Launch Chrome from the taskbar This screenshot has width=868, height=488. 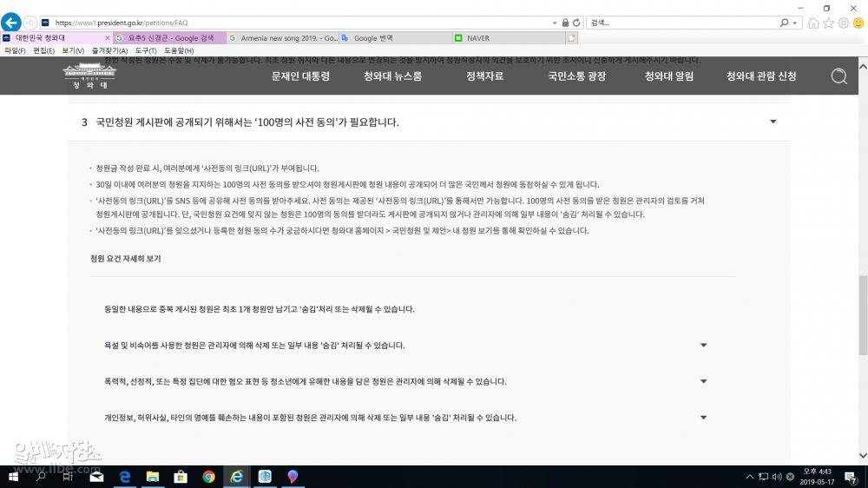point(208,477)
